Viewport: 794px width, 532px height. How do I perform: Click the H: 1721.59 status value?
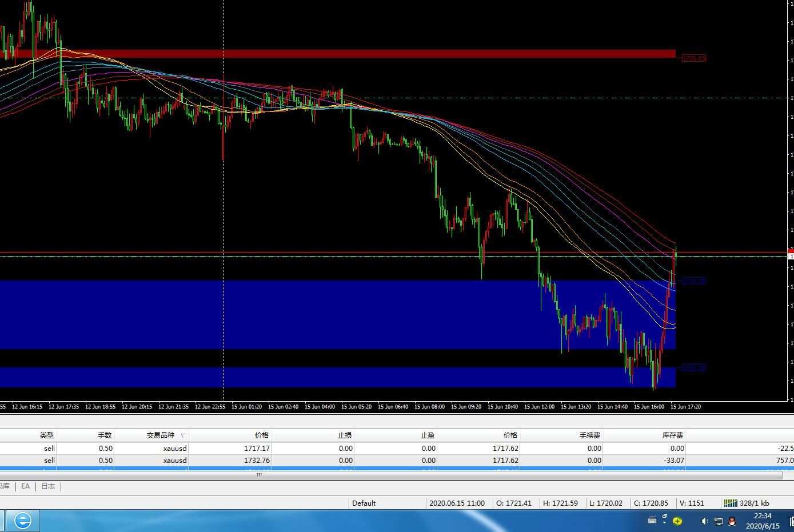coord(560,503)
